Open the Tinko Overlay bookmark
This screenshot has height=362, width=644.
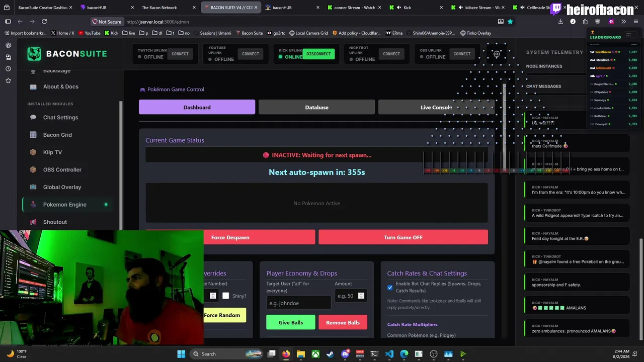point(475,33)
